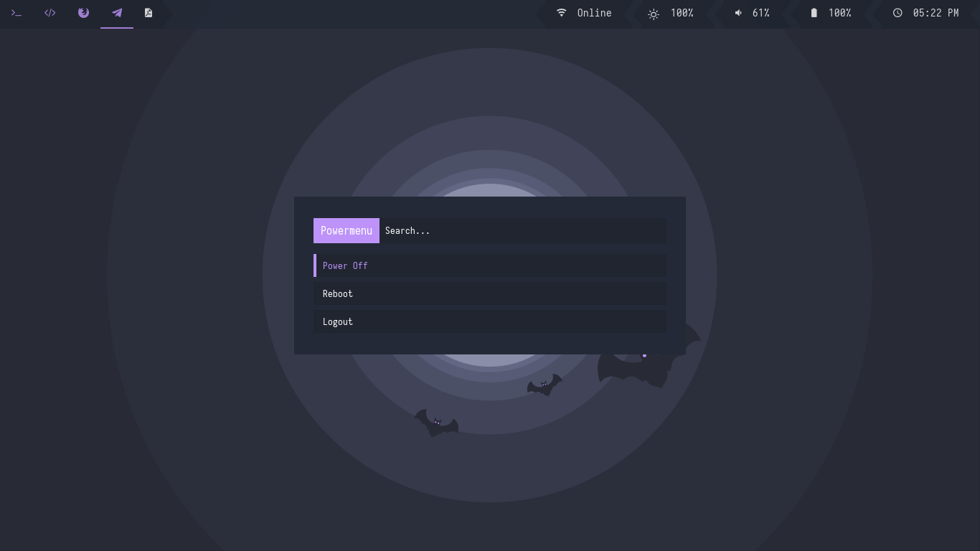Click the battery icon

(x=814, y=13)
